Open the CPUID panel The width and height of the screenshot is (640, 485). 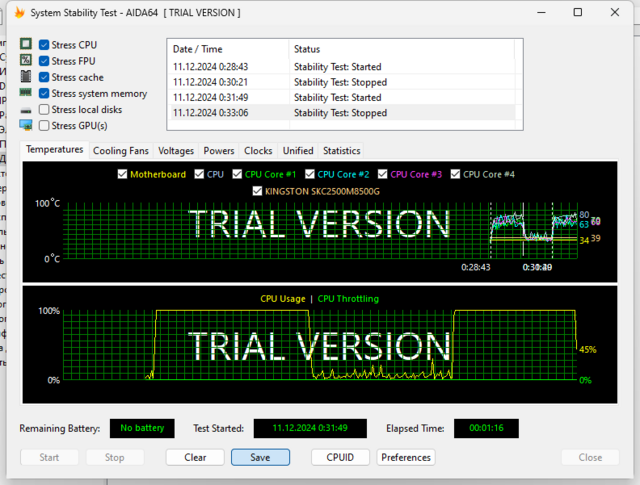[x=340, y=457]
